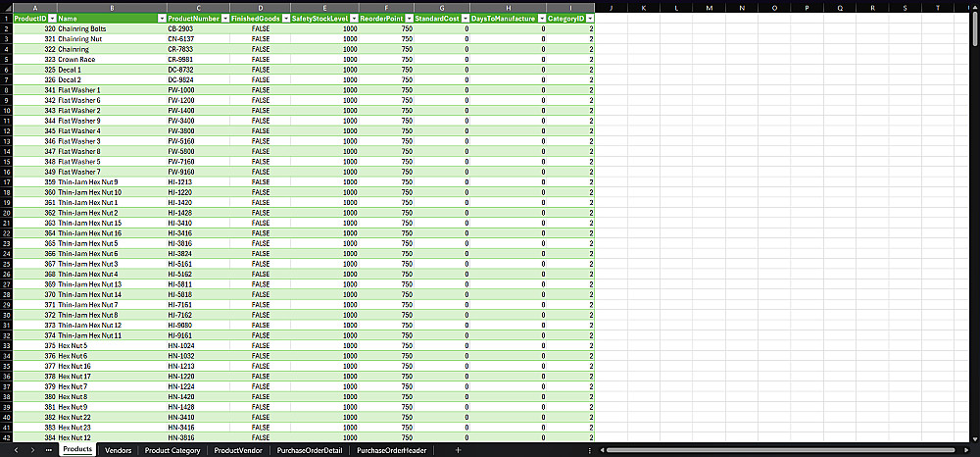Open the SafetyStockLevel filter dropdown arrow
This screenshot has height=457, width=980.
pos(354,19)
